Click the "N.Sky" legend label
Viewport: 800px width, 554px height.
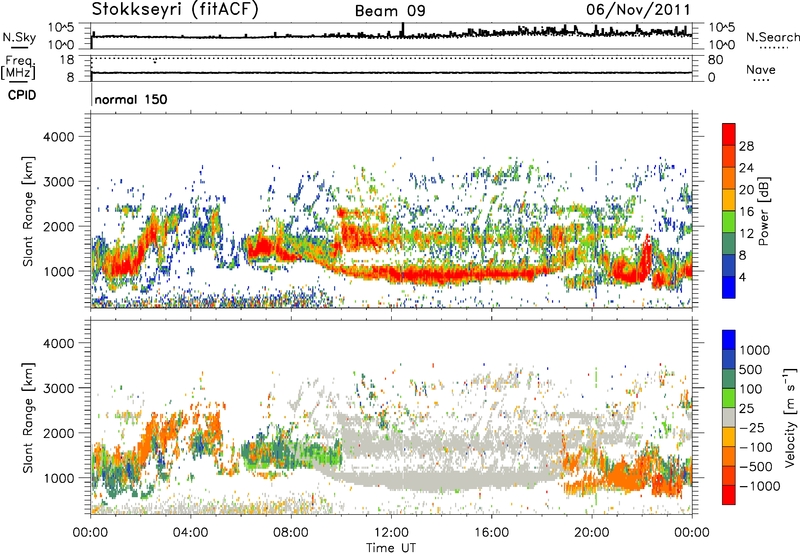click(x=19, y=37)
